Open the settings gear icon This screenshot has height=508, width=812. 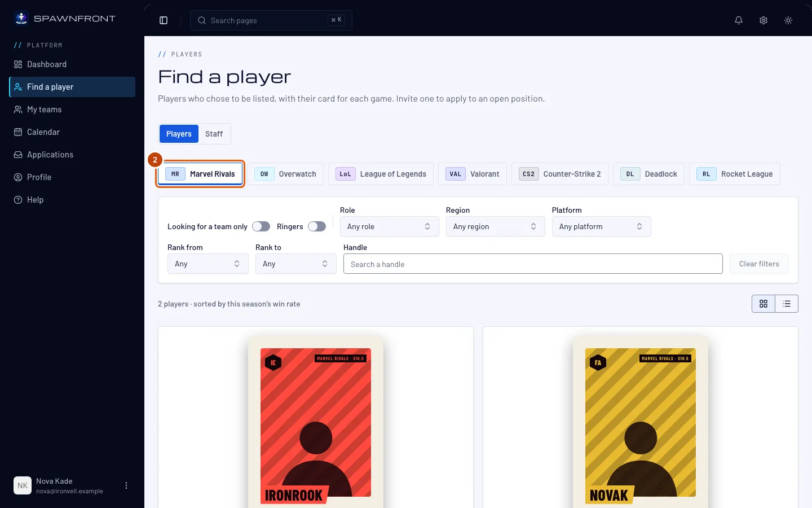click(x=764, y=20)
